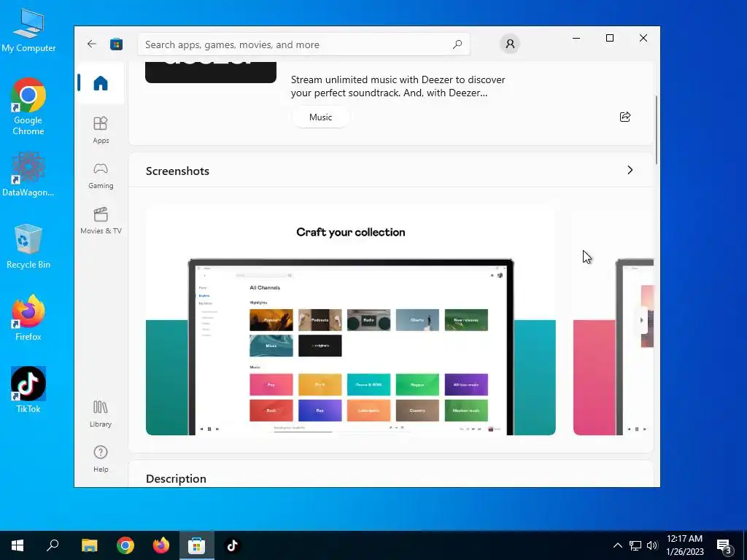747x560 pixels.
Task: Launch Chrome from the taskbar
Action: [125, 545]
